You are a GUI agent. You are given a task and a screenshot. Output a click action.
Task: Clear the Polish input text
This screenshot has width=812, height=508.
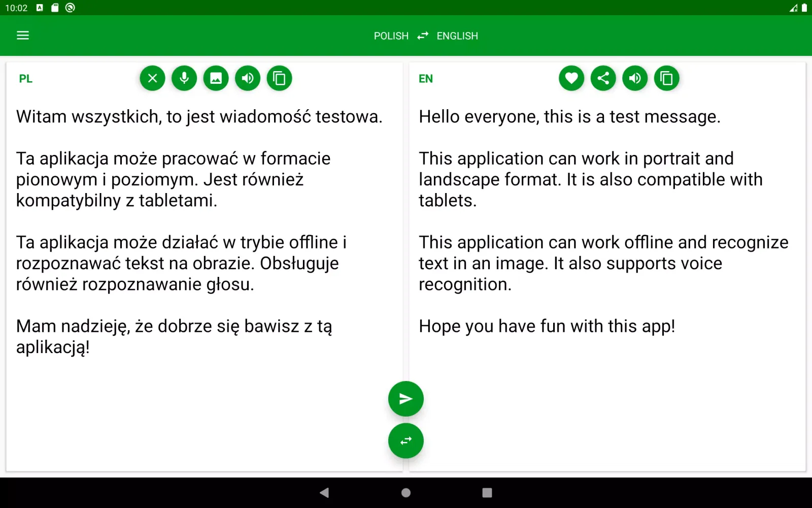click(x=152, y=78)
